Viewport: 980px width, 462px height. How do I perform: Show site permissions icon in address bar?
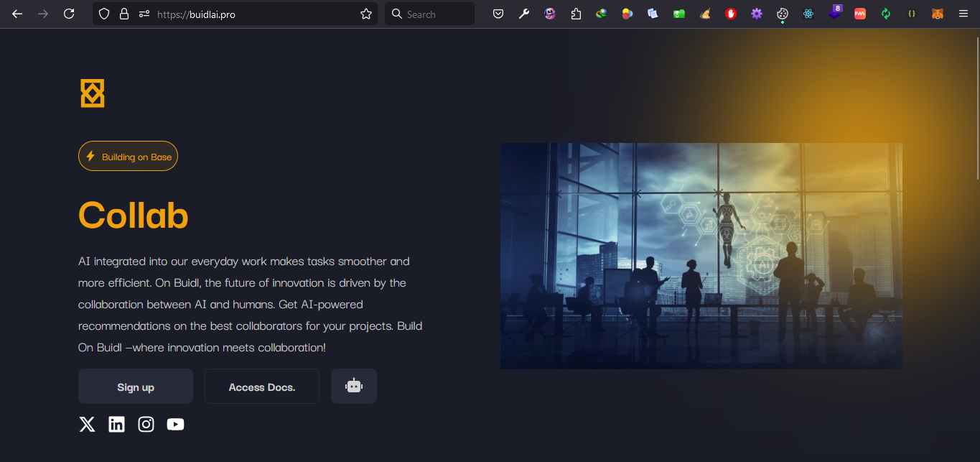click(x=144, y=14)
